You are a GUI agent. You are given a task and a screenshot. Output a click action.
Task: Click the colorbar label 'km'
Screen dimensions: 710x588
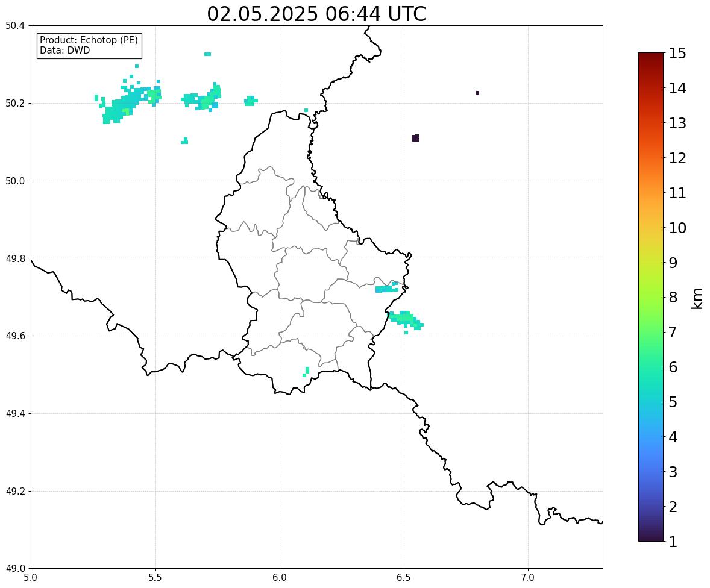tap(697, 298)
